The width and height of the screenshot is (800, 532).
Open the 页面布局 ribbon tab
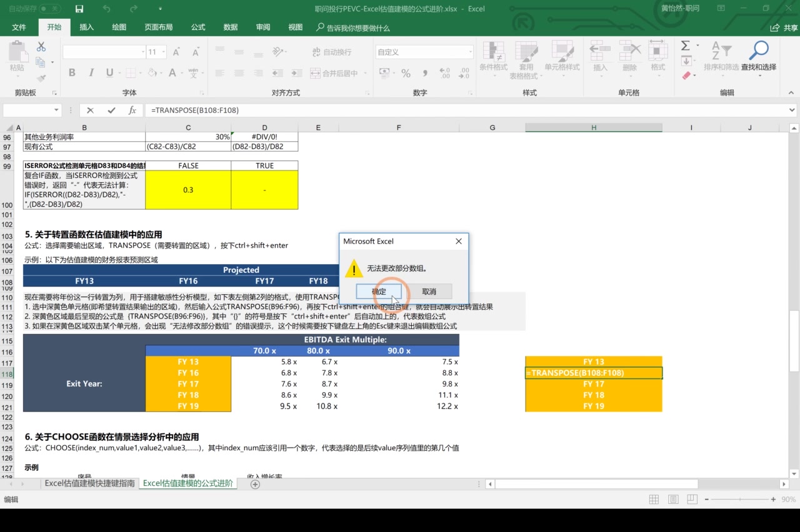point(159,27)
